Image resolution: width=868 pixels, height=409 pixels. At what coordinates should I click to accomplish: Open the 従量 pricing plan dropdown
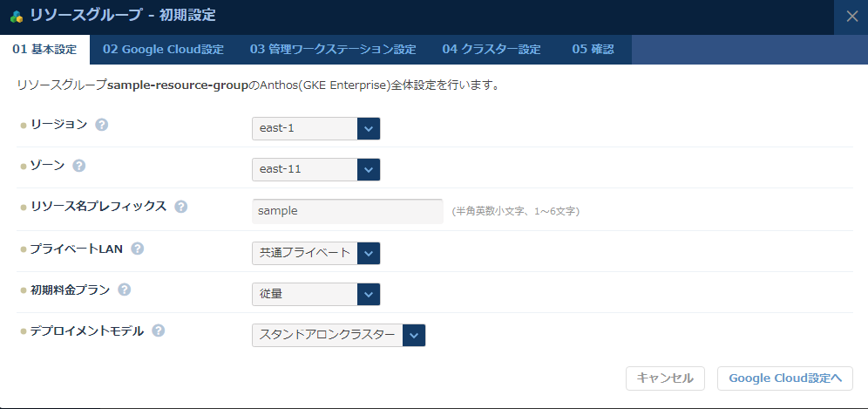click(x=315, y=294)
